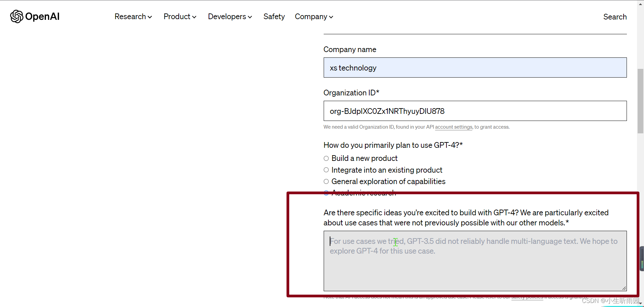The height and width of the screenshot is (307, 644).
Task: Go to the Safety page
Action: click(x=274, y=16)
